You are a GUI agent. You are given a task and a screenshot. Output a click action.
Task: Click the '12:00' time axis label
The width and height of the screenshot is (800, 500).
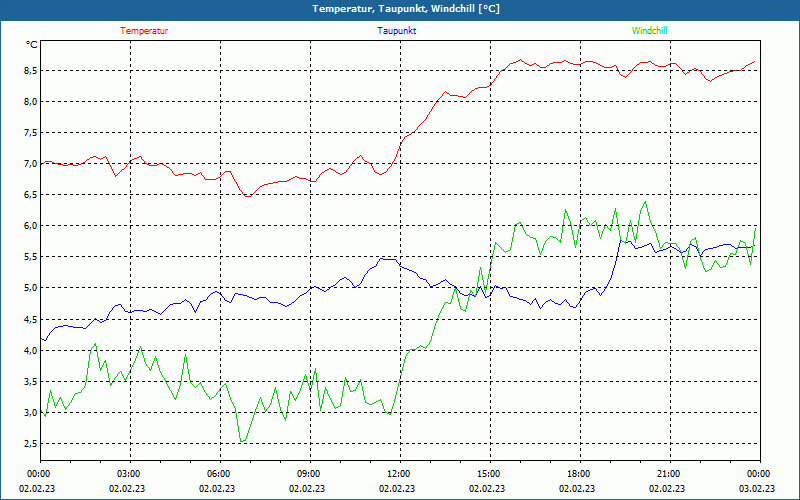click(x=397, y=474)
